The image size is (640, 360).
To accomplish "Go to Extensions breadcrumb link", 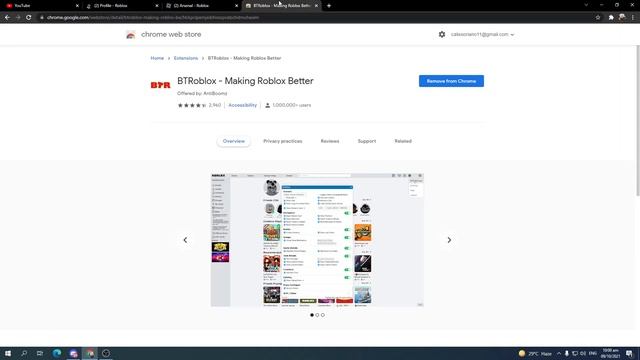I will click(x=186, y=58).
